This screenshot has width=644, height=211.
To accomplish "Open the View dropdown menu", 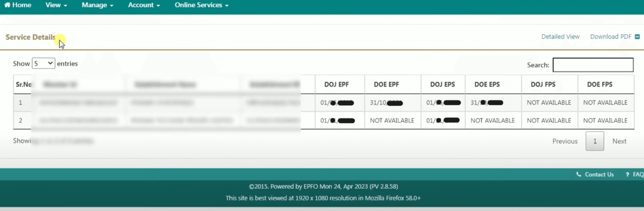I will pyautogui.click(x=56, y=5).
